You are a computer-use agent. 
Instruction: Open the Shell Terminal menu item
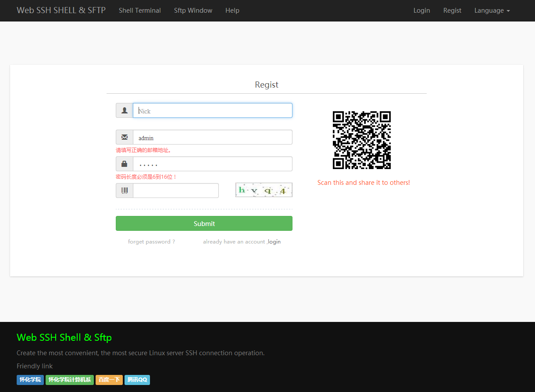(140, 11)
